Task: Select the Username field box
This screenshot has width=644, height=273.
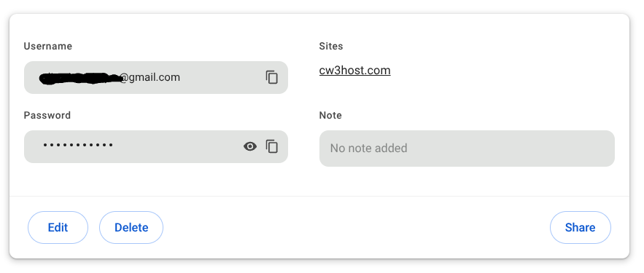Action: pos(155,77)
